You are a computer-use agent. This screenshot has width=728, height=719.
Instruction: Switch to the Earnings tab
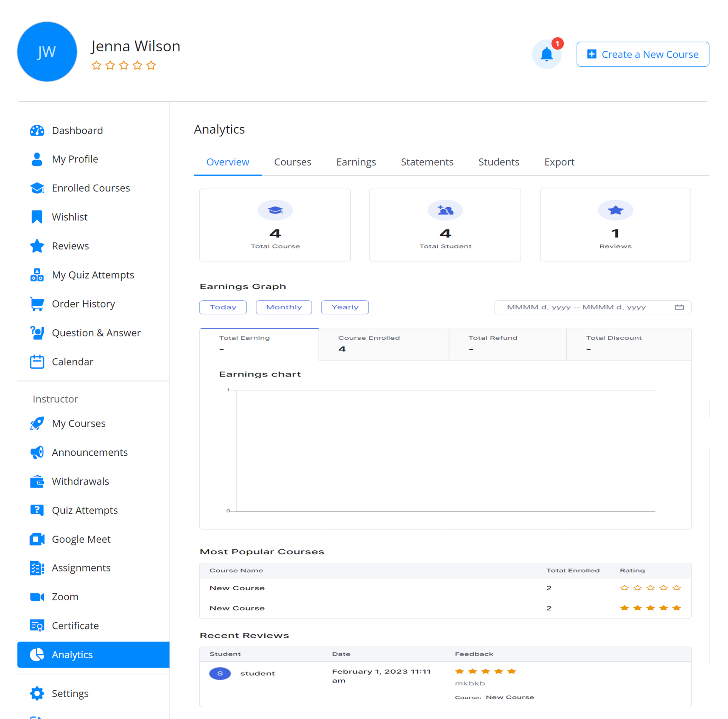click(x=356, y=162)
